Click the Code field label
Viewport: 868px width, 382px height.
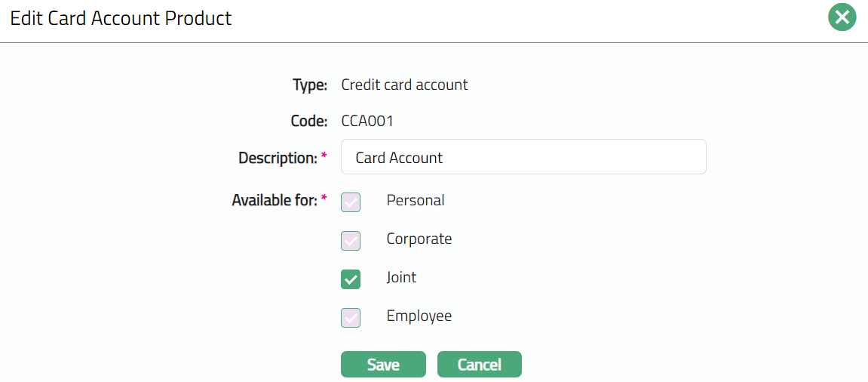click(x=308, y=121)
